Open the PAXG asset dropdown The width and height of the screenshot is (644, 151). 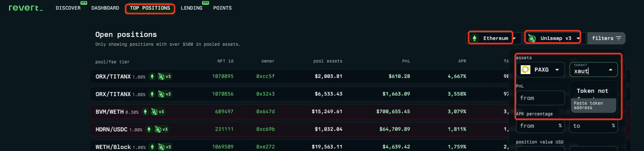pos(557,70)
